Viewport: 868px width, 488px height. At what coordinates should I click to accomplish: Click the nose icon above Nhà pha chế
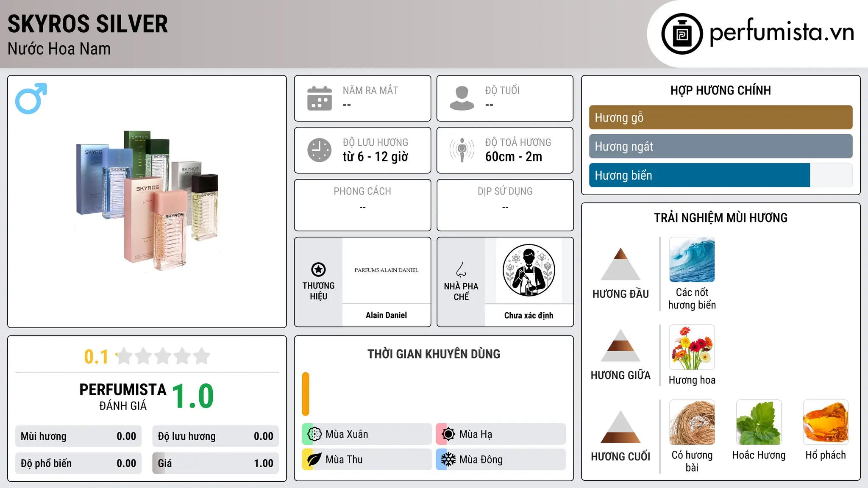(461, 269)
